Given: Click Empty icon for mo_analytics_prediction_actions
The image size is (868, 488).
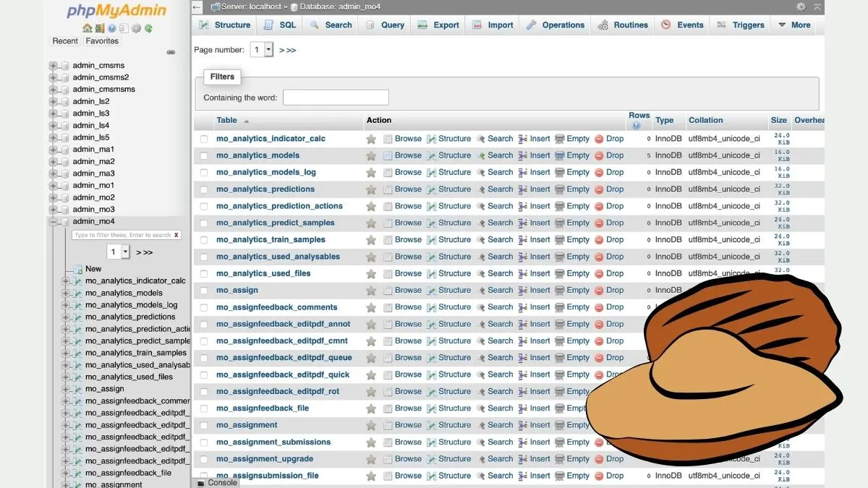Looking at the screenshot, I should click(x=559, y=206).
